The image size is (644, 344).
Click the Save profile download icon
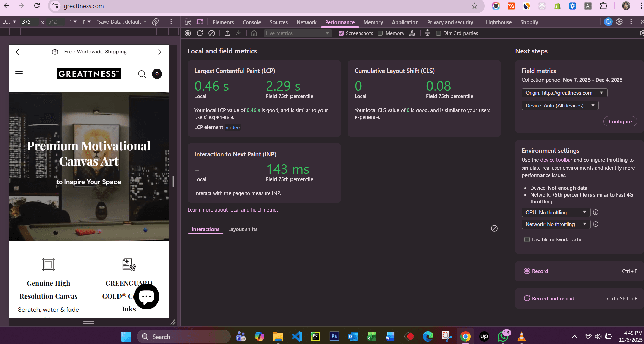click(x=239, y=33)
